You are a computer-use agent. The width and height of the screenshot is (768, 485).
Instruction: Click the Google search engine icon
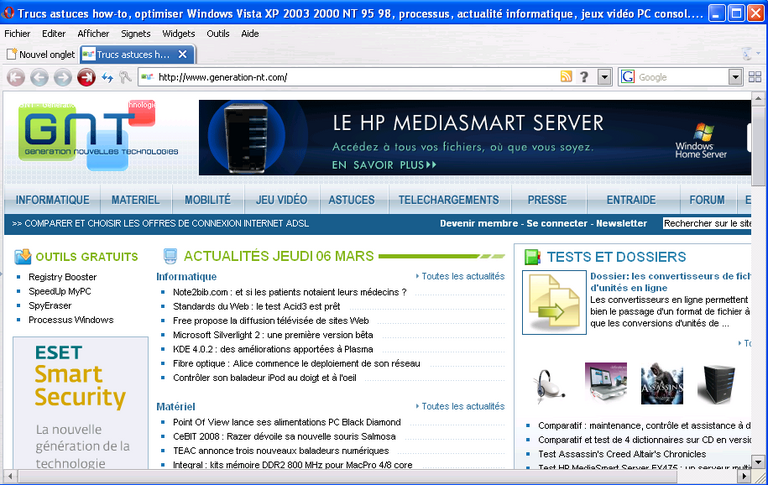point(627,77)
